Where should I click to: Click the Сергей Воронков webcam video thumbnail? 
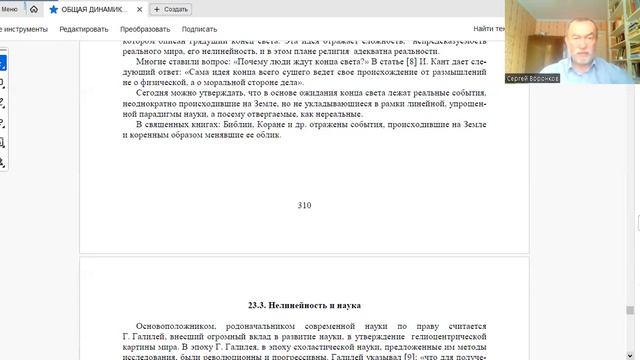[572, 42]
